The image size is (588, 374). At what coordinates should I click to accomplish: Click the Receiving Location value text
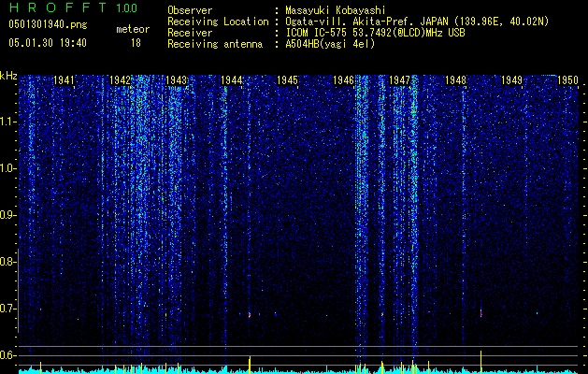click(x=417, y=22)
